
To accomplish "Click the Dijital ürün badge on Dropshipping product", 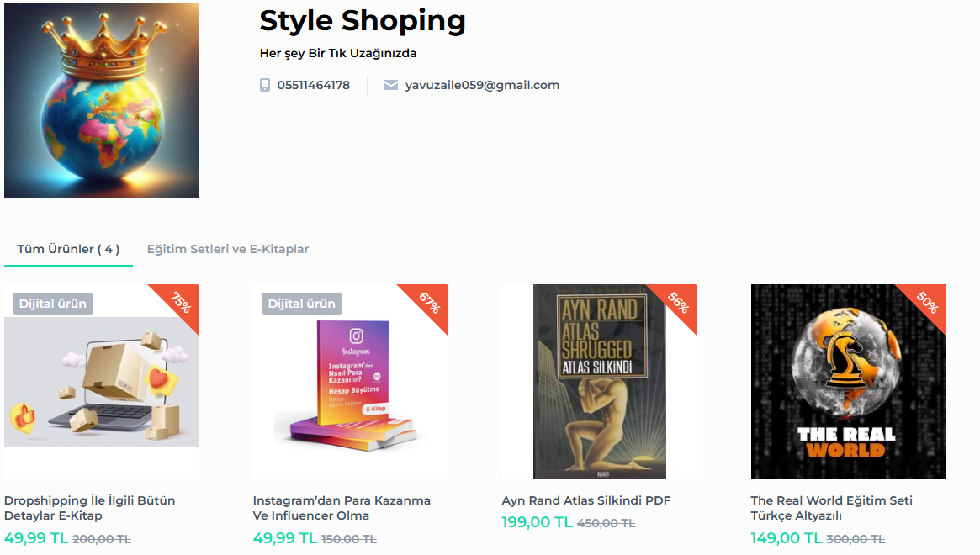I will [x=53, y=304].
